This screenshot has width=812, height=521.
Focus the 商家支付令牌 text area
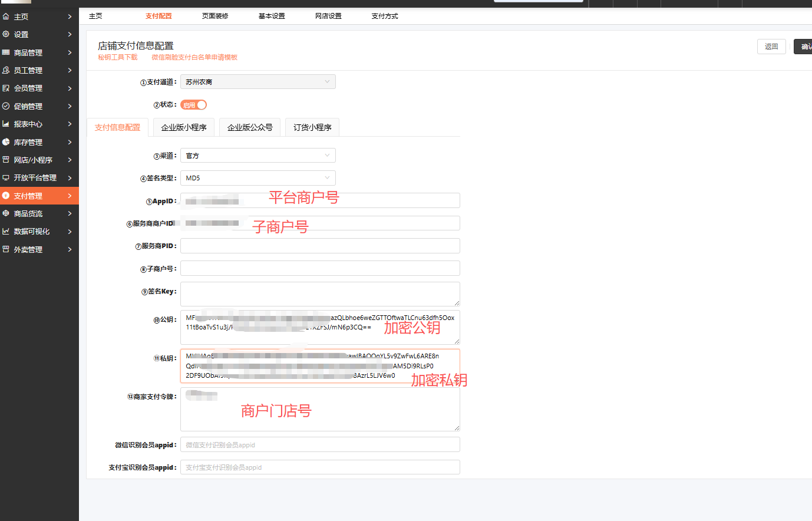pyautogui.click(x=320, y=409)
